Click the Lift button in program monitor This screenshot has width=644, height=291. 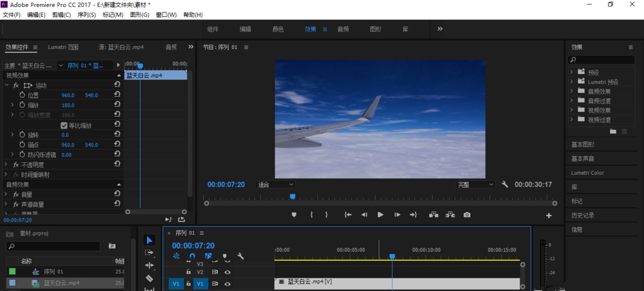[433, 215]
